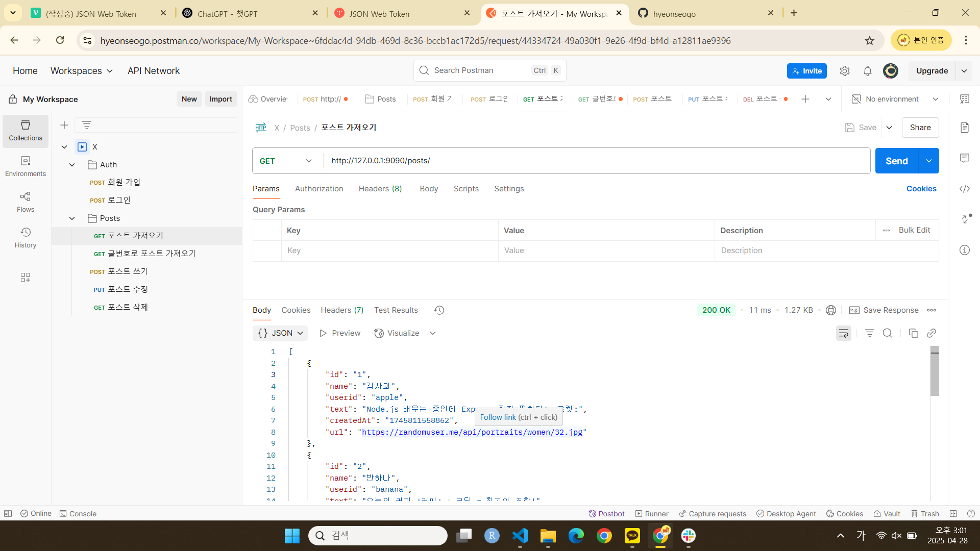The width and height of the screenshot is (980, 551).
Task: Copy the response body with the copy icon
Action: click(x=913, y=333)
